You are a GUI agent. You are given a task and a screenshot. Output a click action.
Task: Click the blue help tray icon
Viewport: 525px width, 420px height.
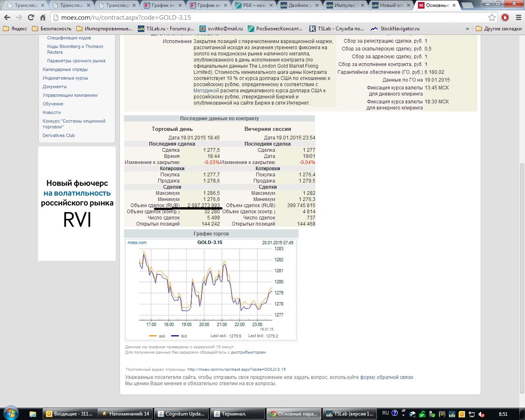[395, 413]
